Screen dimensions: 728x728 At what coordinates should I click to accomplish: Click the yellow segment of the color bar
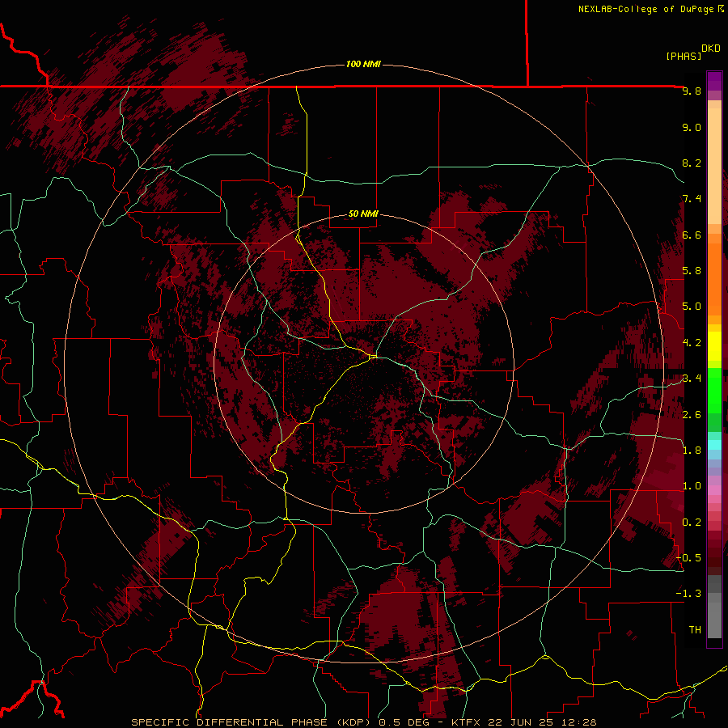[x=714, y=346]
